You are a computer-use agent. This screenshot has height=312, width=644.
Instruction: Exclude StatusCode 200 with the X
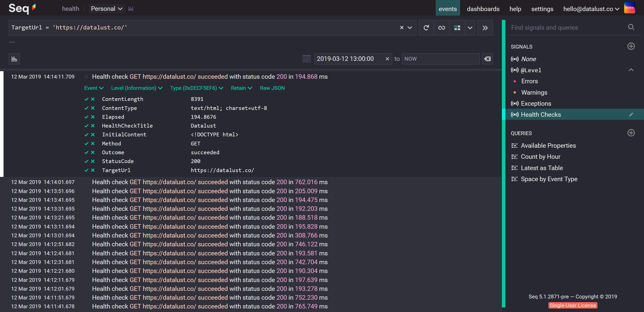pos(93,161)
